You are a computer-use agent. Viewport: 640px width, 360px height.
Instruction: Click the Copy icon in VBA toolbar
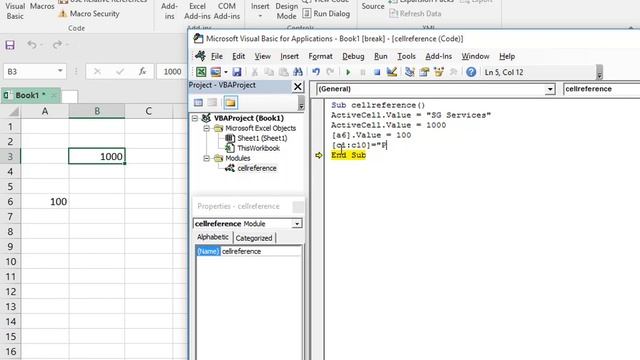click(x=269, y=72)
